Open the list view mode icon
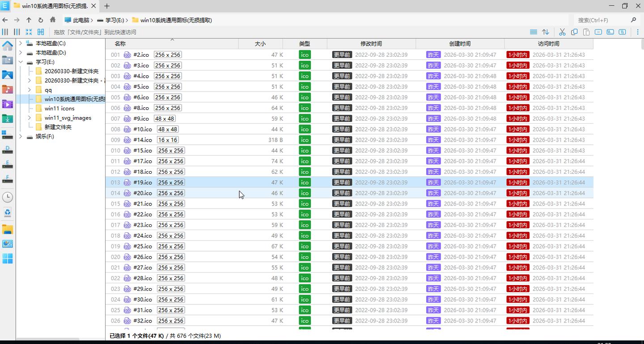The height and width of the screenshot is (344, 644). tap(534, 32)
